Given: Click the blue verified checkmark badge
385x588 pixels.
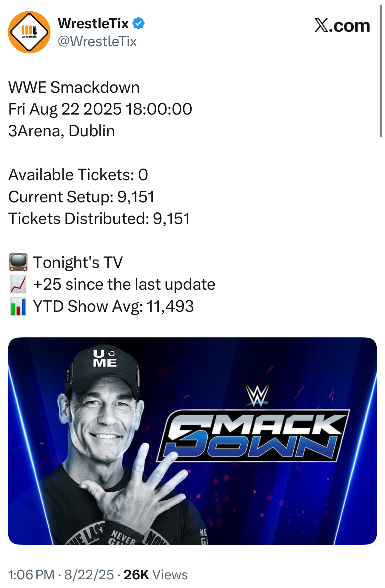Looking at the screenshot, I should (x=138, y=23).
